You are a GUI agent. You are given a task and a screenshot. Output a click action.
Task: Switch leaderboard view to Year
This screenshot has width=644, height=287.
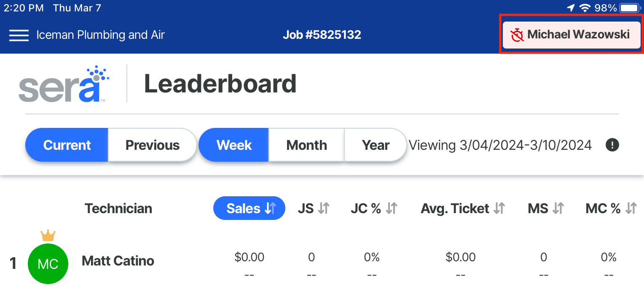tap(376, 145)
